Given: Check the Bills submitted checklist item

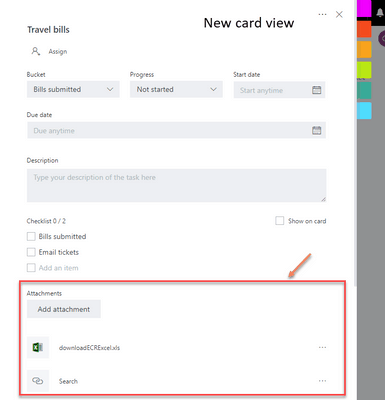Looking at the screenshot, I should click(31, 236).
